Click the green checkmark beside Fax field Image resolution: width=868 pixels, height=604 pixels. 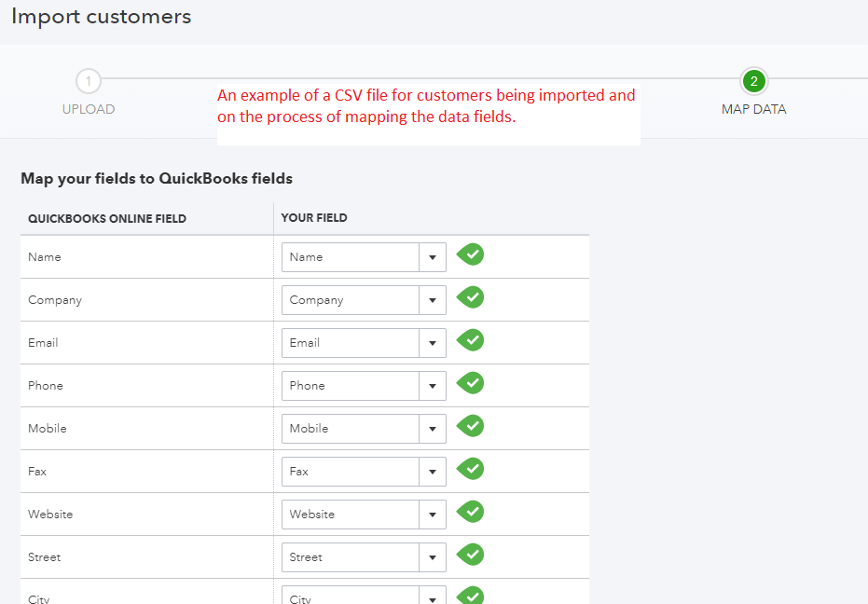[471, 469]
